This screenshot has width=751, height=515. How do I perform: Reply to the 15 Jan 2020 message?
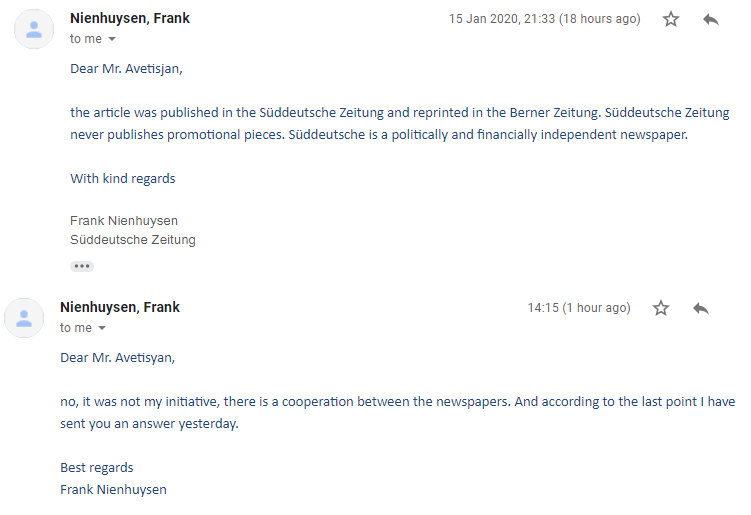click(x=711, y=19)
